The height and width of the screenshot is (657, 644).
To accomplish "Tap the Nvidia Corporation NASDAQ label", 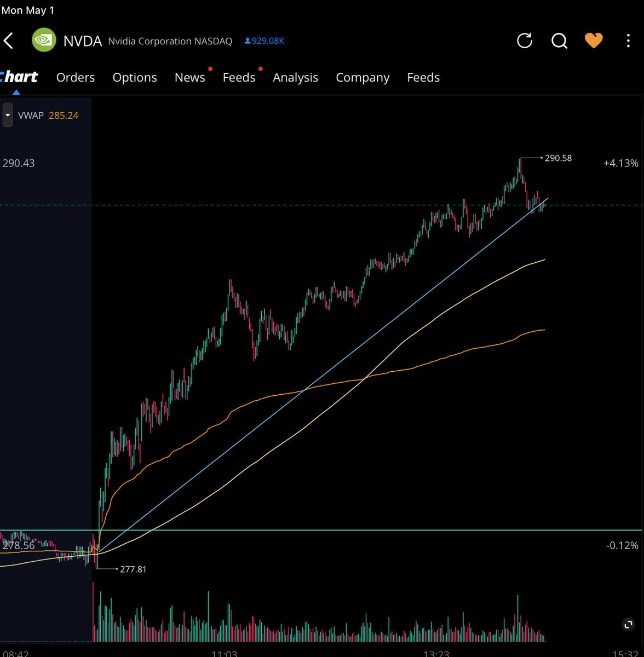I will point(170,41).
